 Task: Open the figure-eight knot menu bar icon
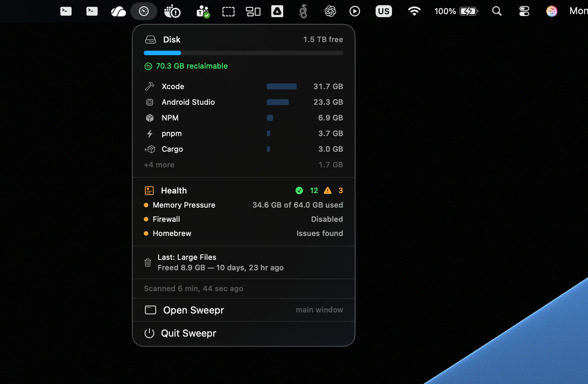303,11
